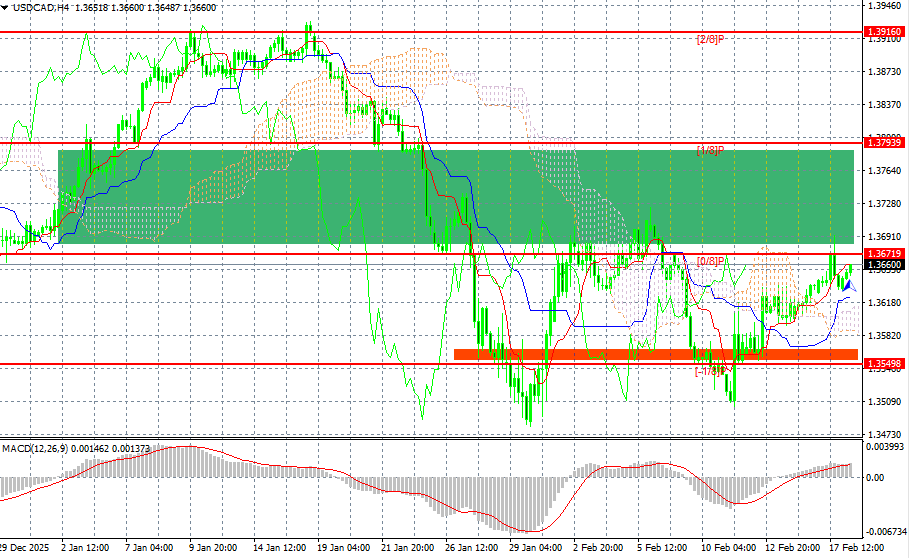This screenshot has width=910, height=558.
Task: Click the 1.36910 price scale value
Action: coord(884,237)
